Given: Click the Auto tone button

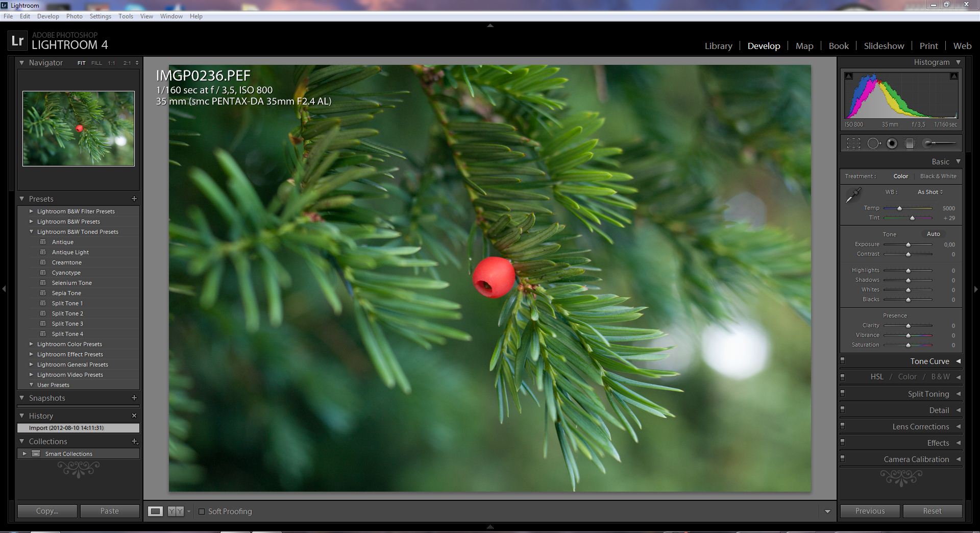Looking at the screenshot, I should point(933,234).
